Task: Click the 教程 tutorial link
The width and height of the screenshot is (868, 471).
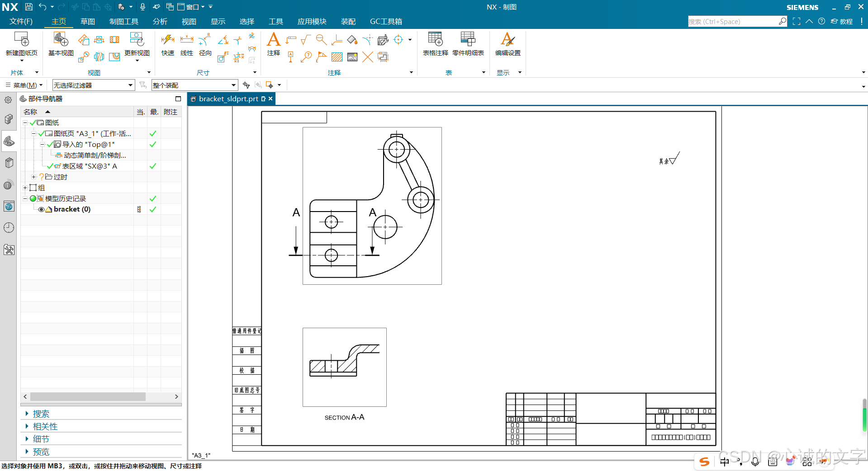Action: pos(842,21)
